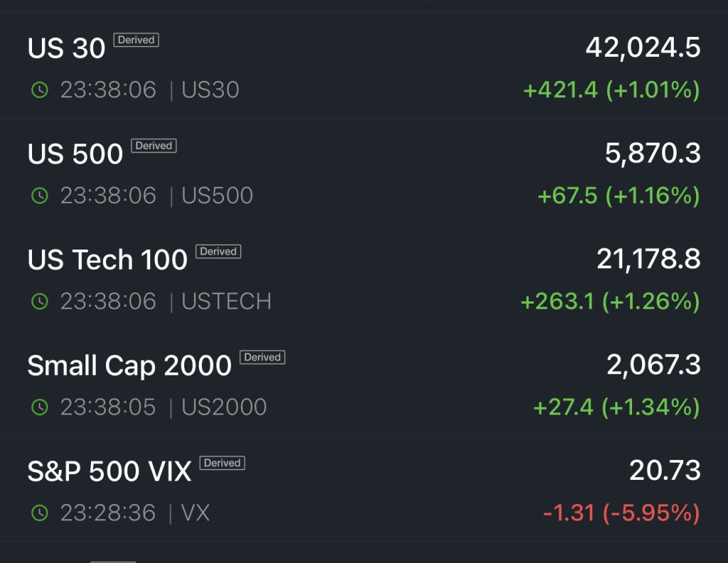The height and width of the screenshot is (563, 728).
Task: Click the Derived badge beside Small Cap 2000
Action: click(x=262, y=358)
